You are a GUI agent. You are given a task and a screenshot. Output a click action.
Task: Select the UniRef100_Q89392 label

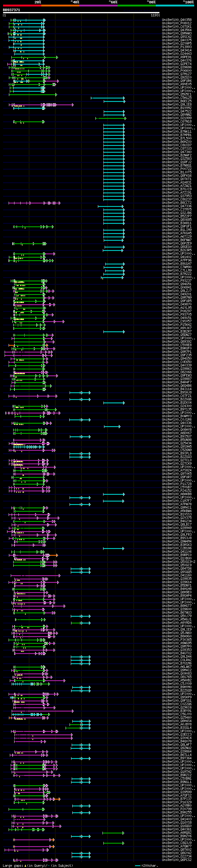point(177,342)
